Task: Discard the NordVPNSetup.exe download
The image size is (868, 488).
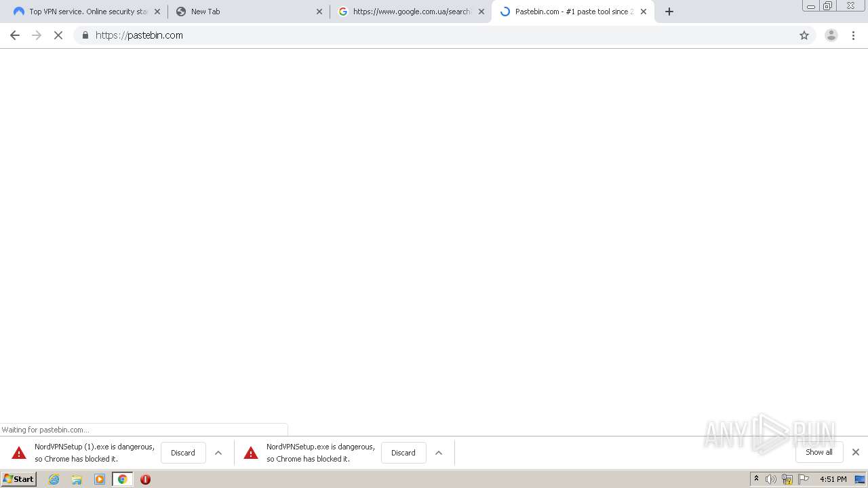Action: tap(403, 453)
